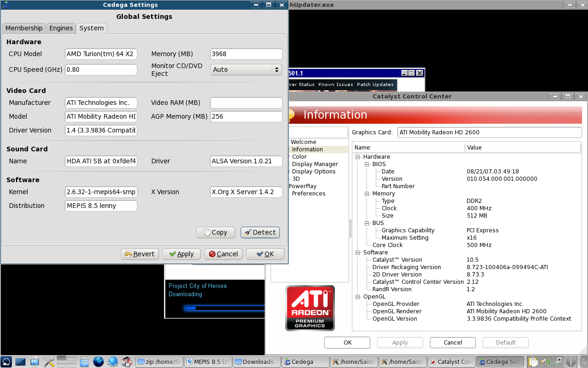
Task: Click the empty Video RAM (MB) field
Action: pyautogui.click(x=246, y=103)
